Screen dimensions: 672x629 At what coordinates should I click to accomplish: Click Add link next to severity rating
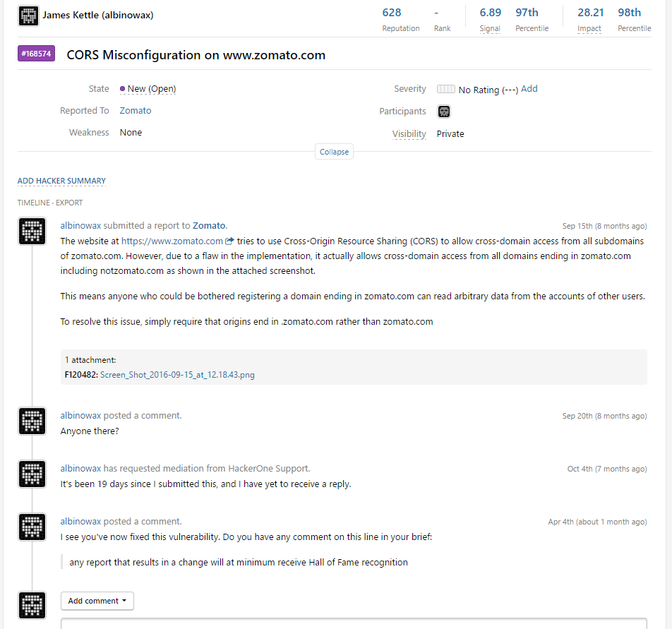[x=529, y=89]
